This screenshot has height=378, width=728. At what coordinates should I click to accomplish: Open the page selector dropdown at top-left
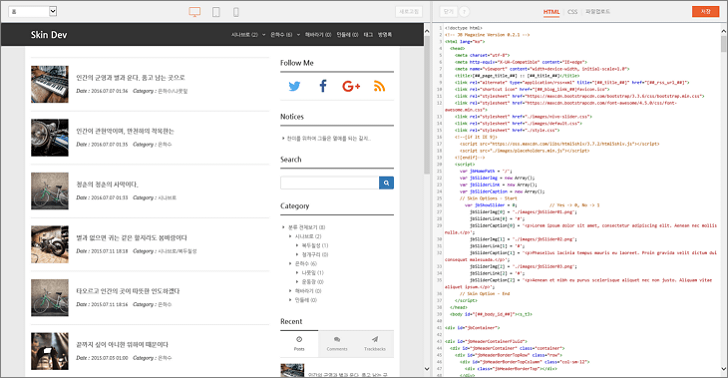[x=32, y=12]
